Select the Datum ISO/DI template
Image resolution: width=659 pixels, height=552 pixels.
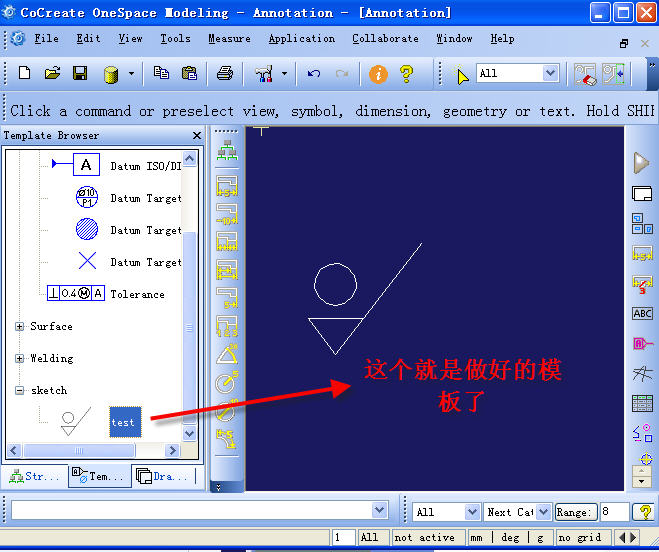click(x=146, y=166)
